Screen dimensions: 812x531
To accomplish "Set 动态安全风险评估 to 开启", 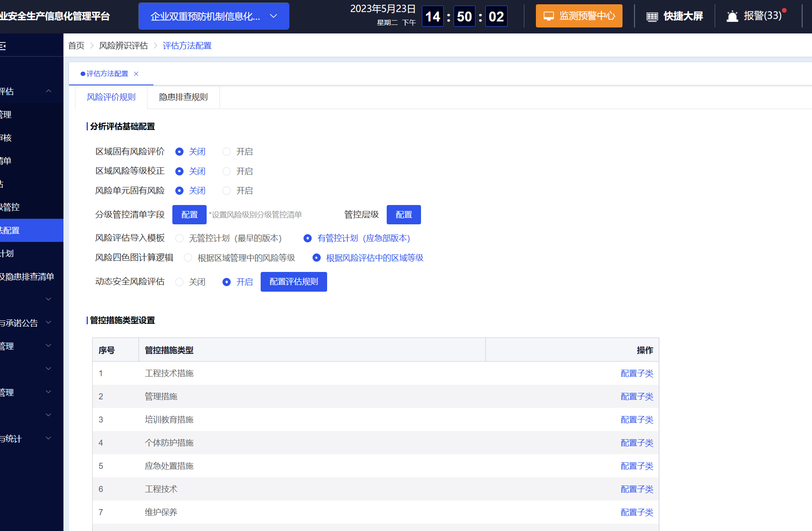I will coord(227,282).
